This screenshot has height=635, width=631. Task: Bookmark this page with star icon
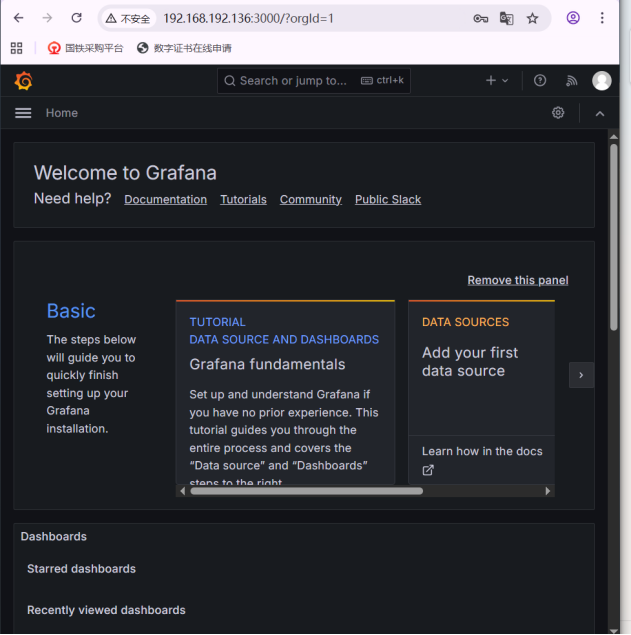click(532, 18)
